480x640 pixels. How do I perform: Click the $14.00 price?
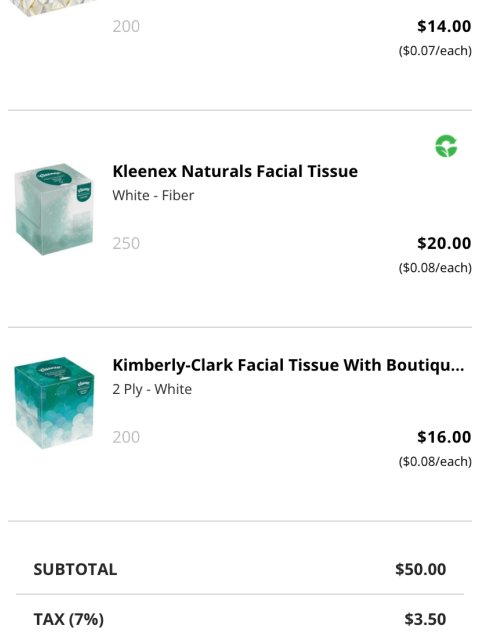point(444,27)
